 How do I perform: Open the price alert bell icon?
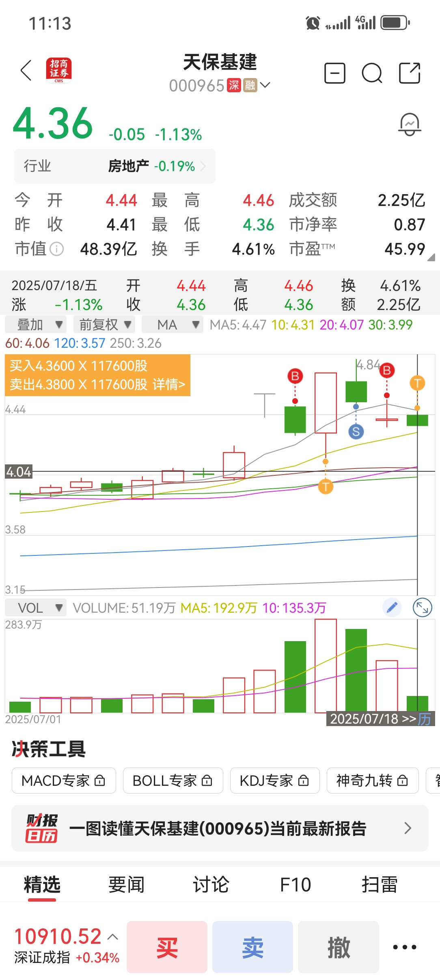click(410, 125)
